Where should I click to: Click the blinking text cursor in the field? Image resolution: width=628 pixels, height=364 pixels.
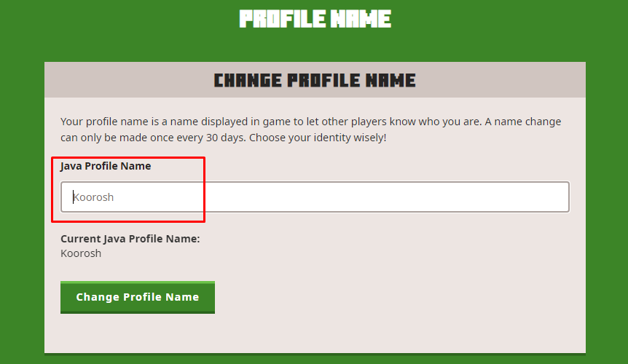[x=73, y=197]
